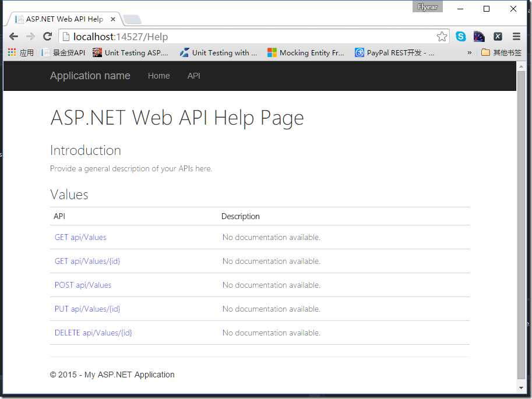
Task: Click the X extension icon in toolbar
Action: point(498,36)
